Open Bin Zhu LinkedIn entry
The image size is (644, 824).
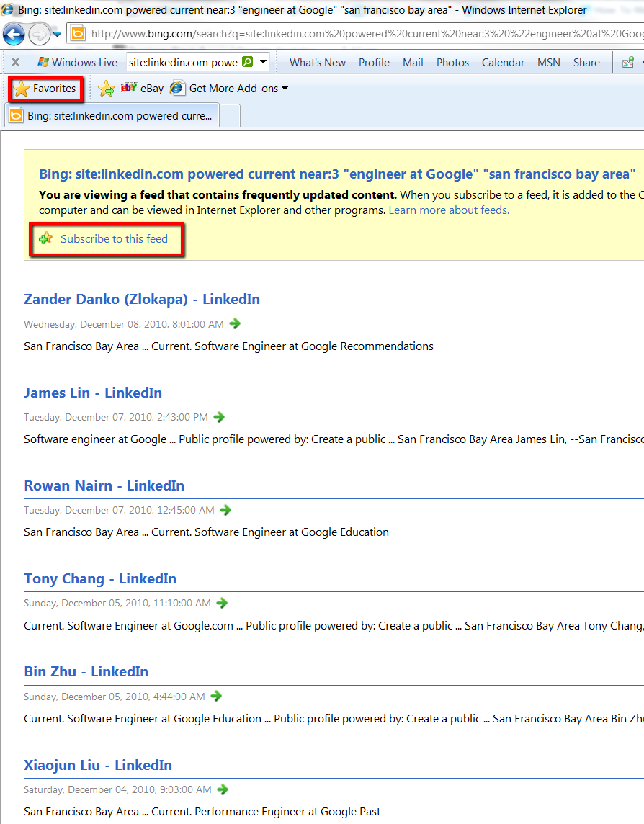pos(86,671)
